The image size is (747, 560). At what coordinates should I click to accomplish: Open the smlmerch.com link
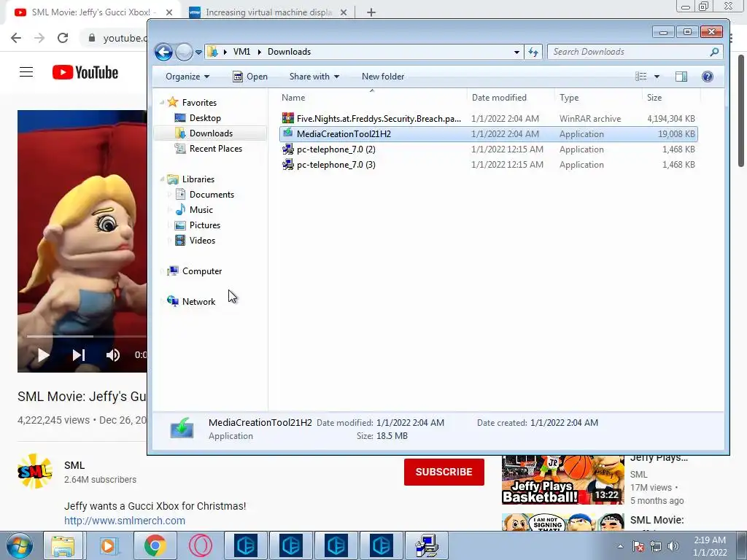pyautogui.click(x=125, y=521)
